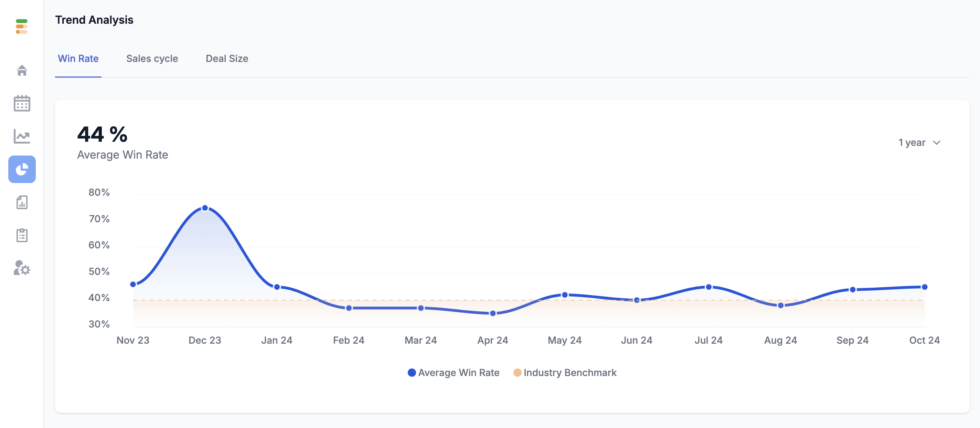The width and height of the screenshot is (980, 428).
Task: Select the Aug 24 data point
Action: click(x=781, y=306)
